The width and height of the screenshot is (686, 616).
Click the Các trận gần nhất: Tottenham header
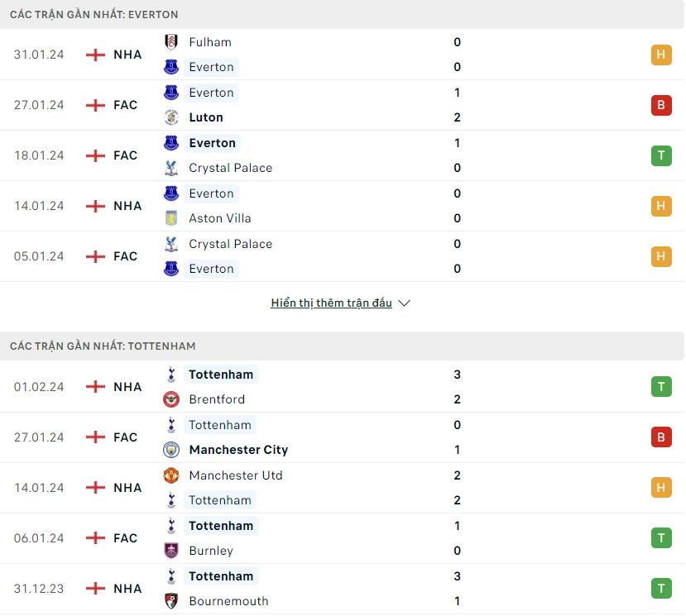pos(103,346)
